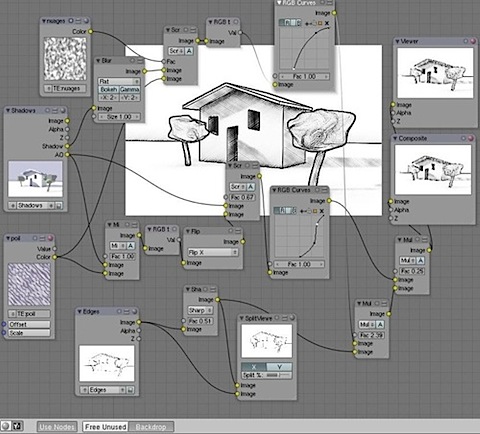Viewport: 480px width, 434px height.
Task: Collapse the Viewer node with its triangle
Action: (x=397, y=41)
